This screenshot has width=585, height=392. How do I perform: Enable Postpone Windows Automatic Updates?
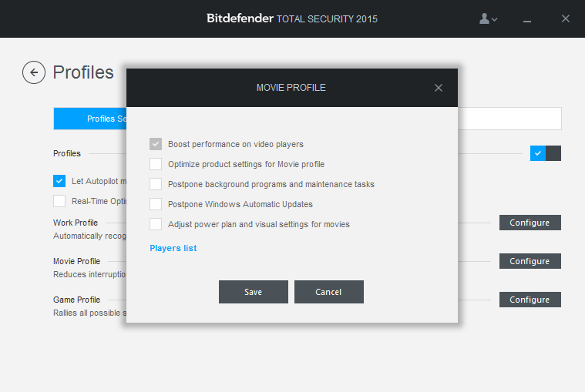[x=156, y=204]
